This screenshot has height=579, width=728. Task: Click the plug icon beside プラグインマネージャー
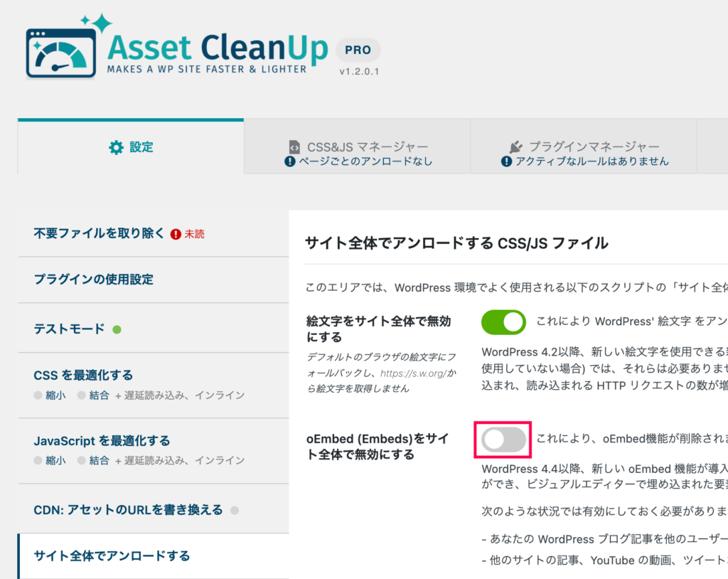pos(515,147)
